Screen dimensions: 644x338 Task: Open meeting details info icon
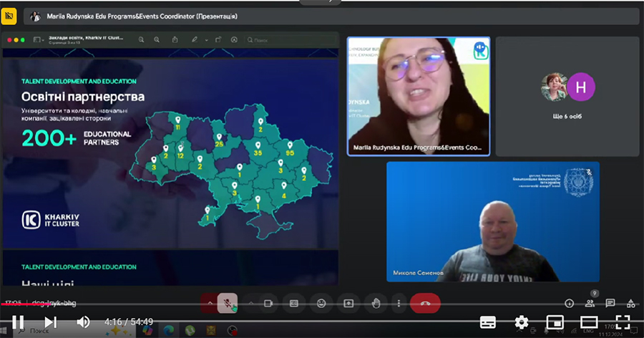click(x=569, y=304)
